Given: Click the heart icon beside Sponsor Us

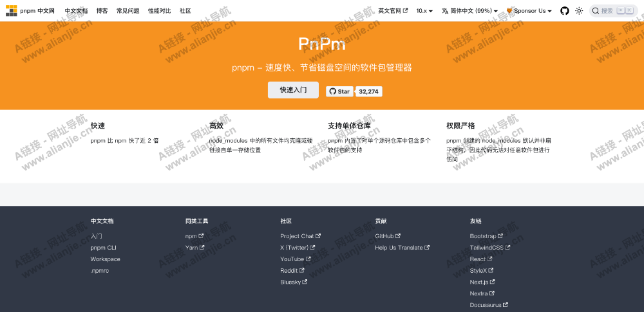Looking at the screenshot, I should pyautogui.click(x=509, y=11).
